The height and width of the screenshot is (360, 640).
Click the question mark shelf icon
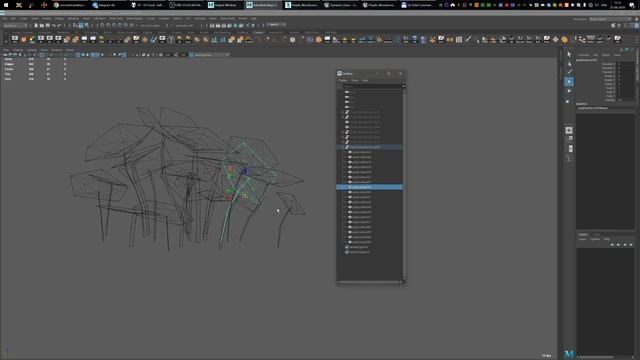pyautogui.click(x=171, y=40)
